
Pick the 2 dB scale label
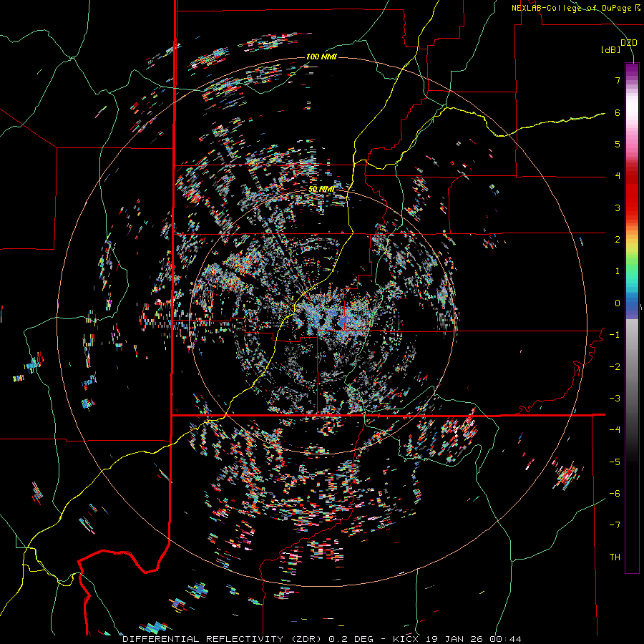[618, 240]
